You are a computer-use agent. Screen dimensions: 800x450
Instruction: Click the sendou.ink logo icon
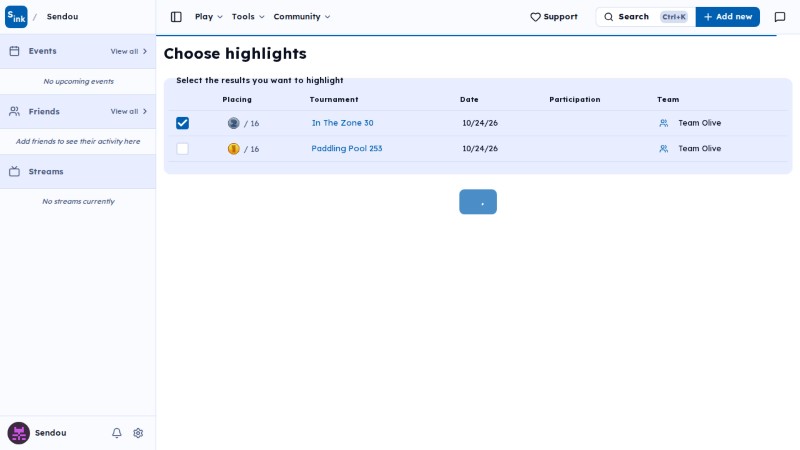[x=16, y=17]
